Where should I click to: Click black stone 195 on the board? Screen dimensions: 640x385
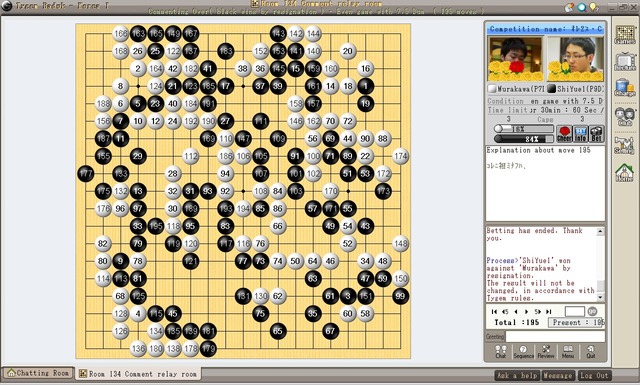click(x=156, y=226)
